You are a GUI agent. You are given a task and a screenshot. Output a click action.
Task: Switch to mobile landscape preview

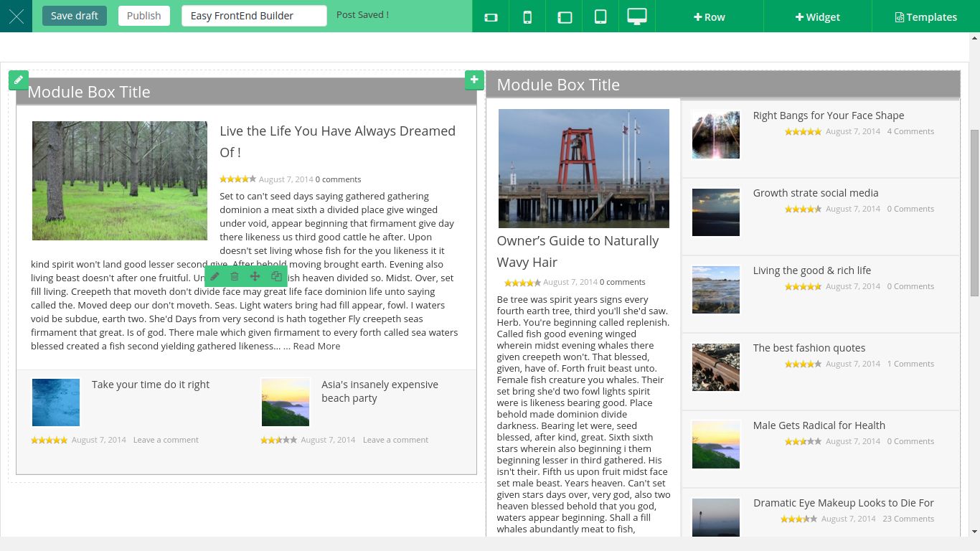coord(491,17)
